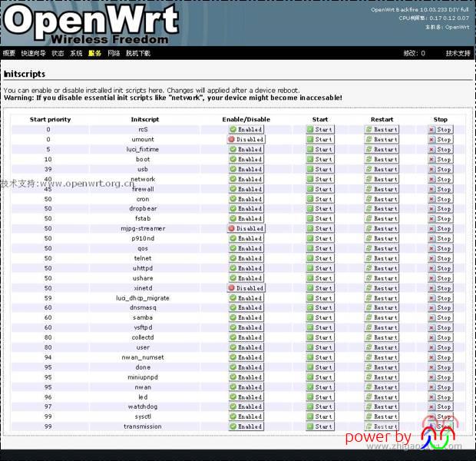This screenshot has width=476, height=461.
Task: Stop the p910nd service
Action: coord(441,238)
